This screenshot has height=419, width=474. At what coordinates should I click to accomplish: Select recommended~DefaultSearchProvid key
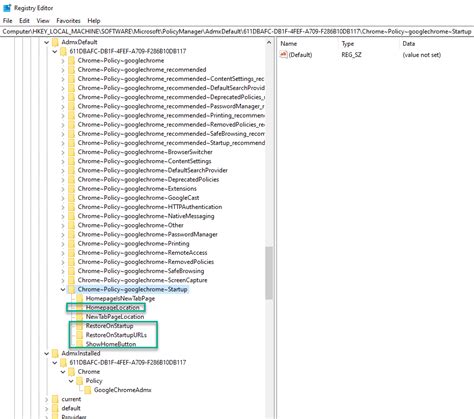click(171, 88)
